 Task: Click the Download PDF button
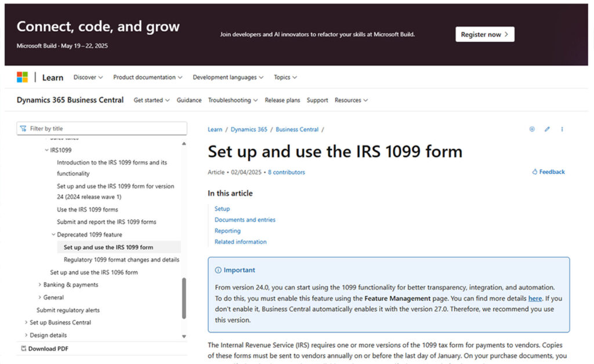[x=45, y=348]
